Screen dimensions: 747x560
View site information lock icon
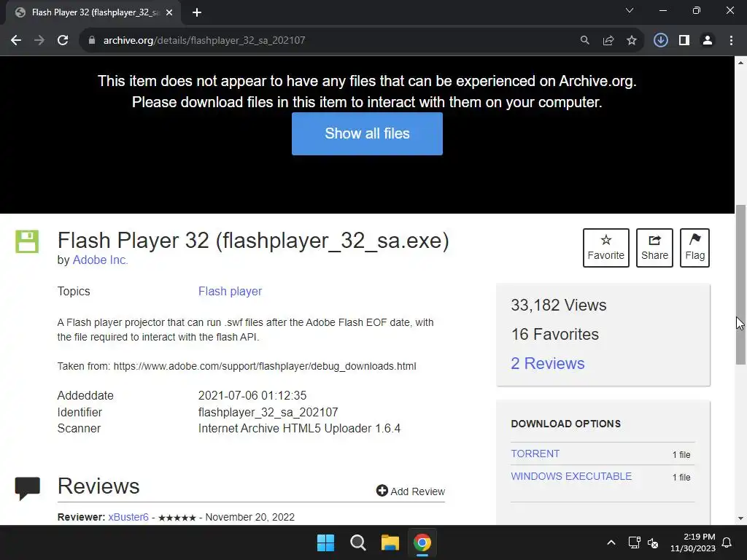tap(92, 41)
